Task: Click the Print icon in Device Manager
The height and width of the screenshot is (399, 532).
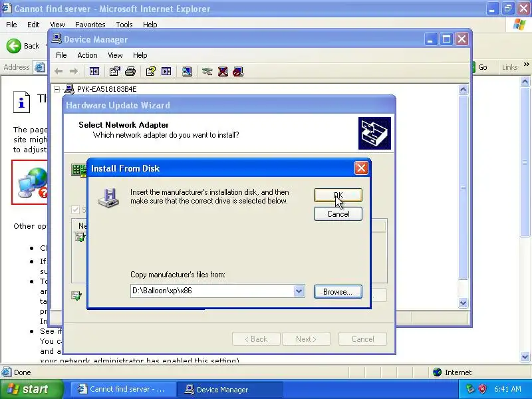Action: [130, 71]
